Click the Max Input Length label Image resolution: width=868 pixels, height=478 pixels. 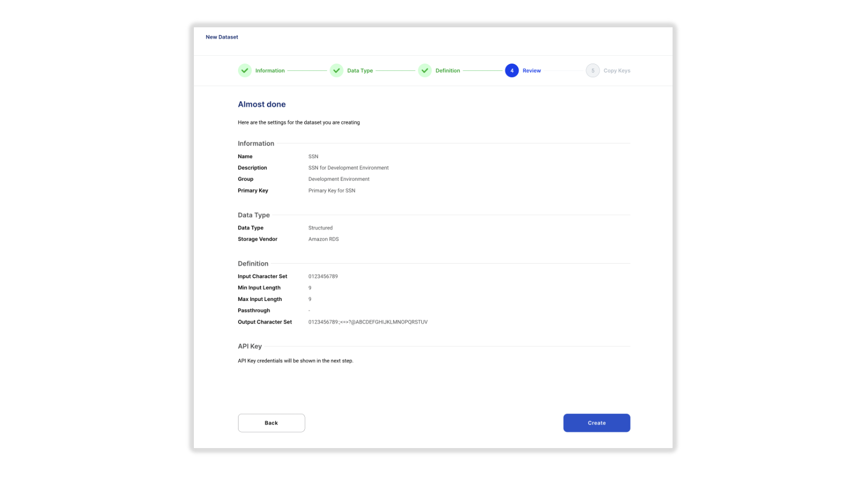260,299
